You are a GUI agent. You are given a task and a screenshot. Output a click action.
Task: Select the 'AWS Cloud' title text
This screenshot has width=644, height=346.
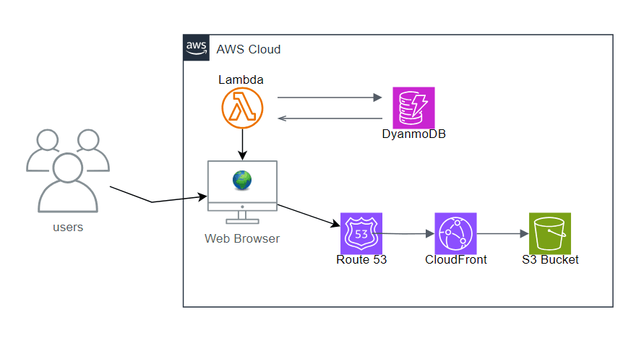[249, 49]
